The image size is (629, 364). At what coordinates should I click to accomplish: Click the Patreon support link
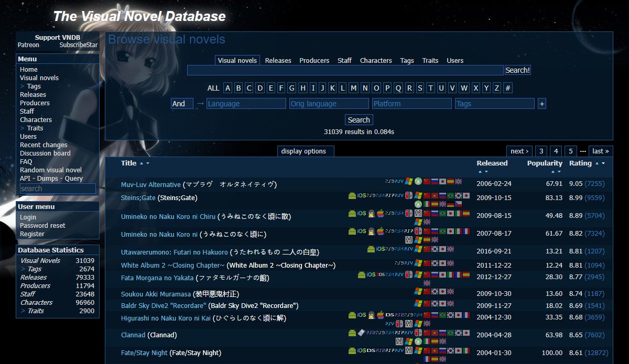(28, 45)
